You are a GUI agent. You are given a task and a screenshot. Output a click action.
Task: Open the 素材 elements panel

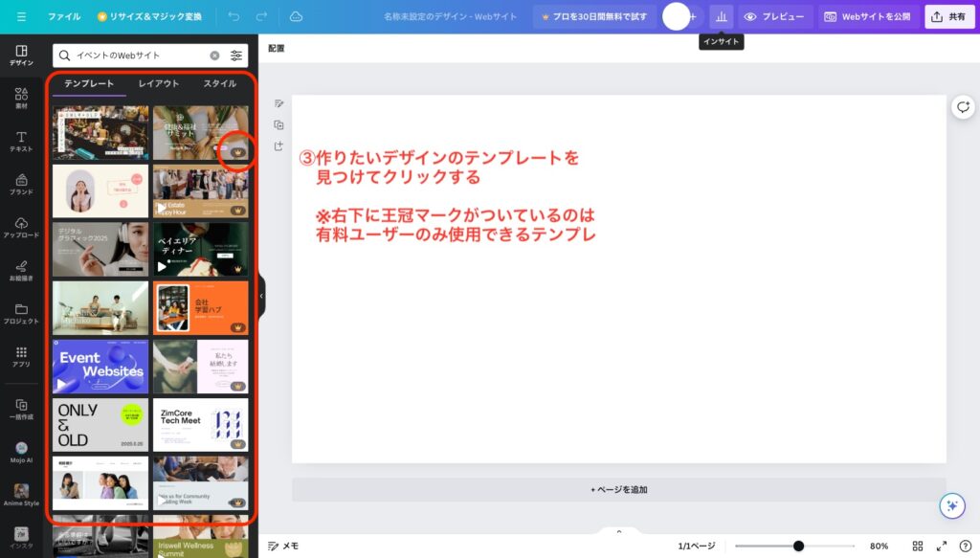(x=21, y=98)
